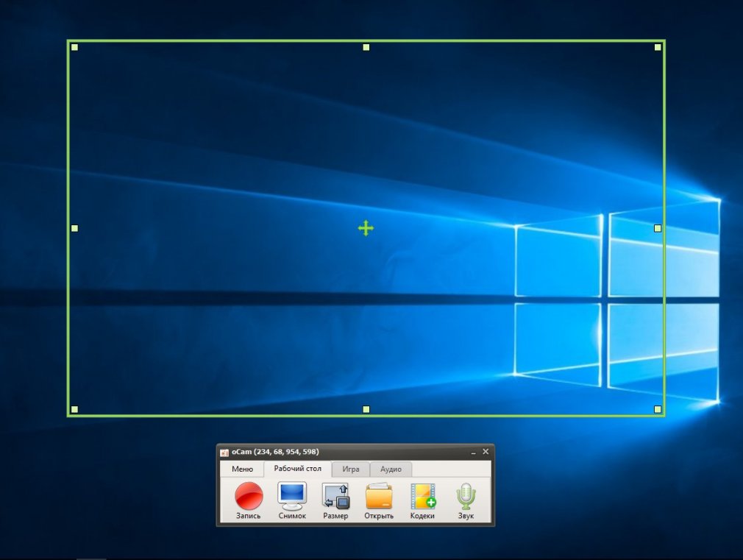The width and height of the screenshot is (743, 560).
Task: Open the Меню tab
Action: pos(242,469)
